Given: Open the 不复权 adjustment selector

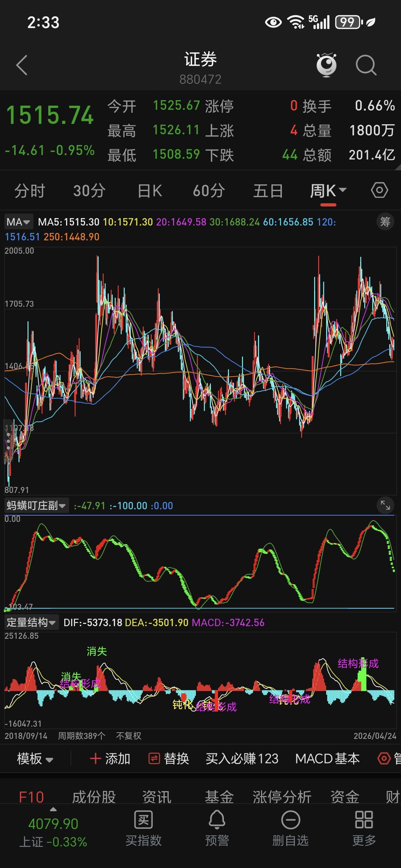Looking at the screenshot, I should pos(129,736).
